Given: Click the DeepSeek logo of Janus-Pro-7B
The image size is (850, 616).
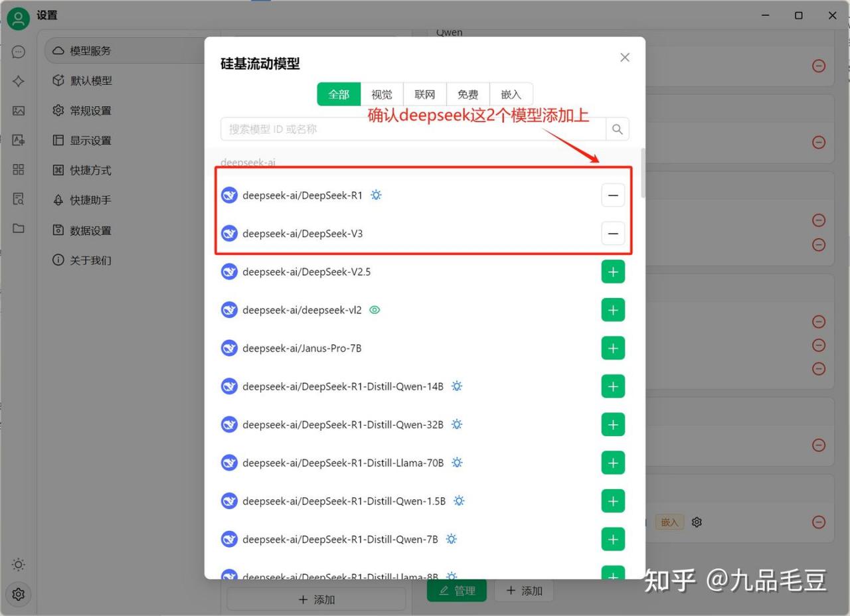Looking at the screenshot, I should click(x=229, y=348).
